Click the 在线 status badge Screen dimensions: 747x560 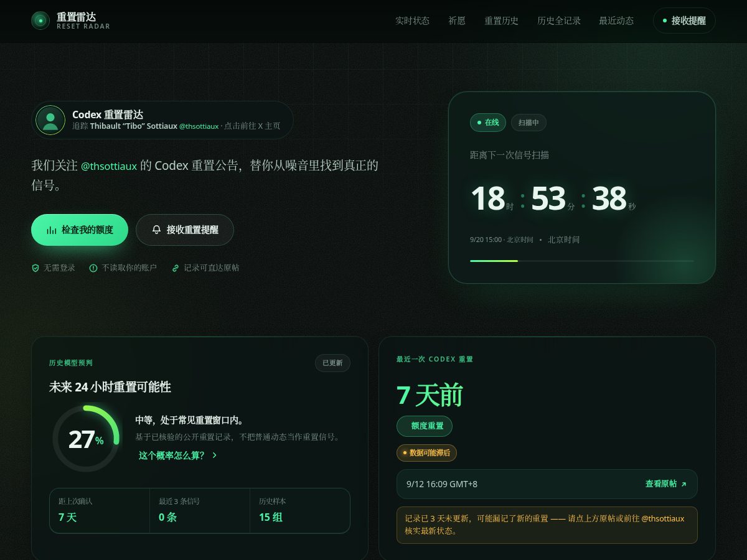coord(488,123)
